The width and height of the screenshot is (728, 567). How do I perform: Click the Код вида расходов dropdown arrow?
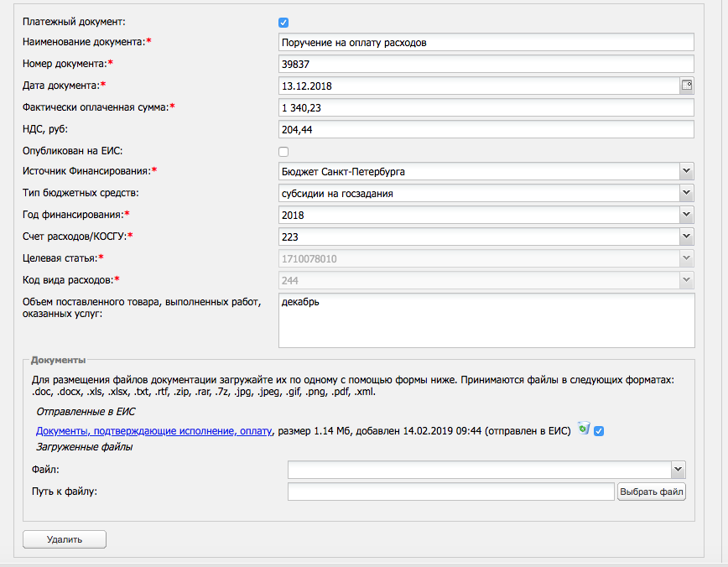(687, 280)
